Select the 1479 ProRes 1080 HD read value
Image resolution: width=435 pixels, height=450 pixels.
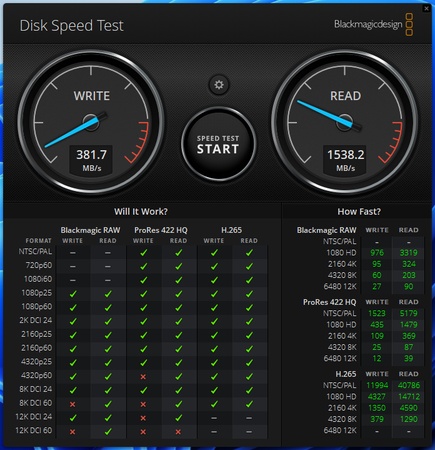pos(408,325)
